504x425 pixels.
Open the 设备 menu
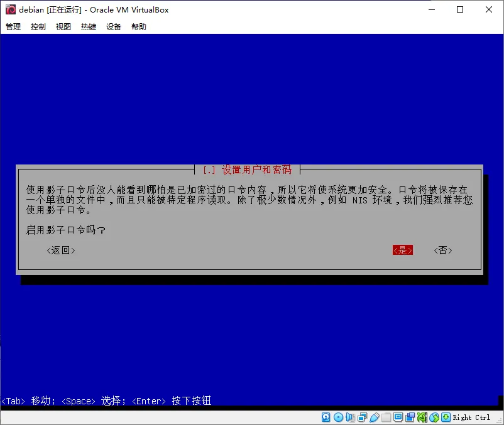pyautogui.click(x=114, y=26)
